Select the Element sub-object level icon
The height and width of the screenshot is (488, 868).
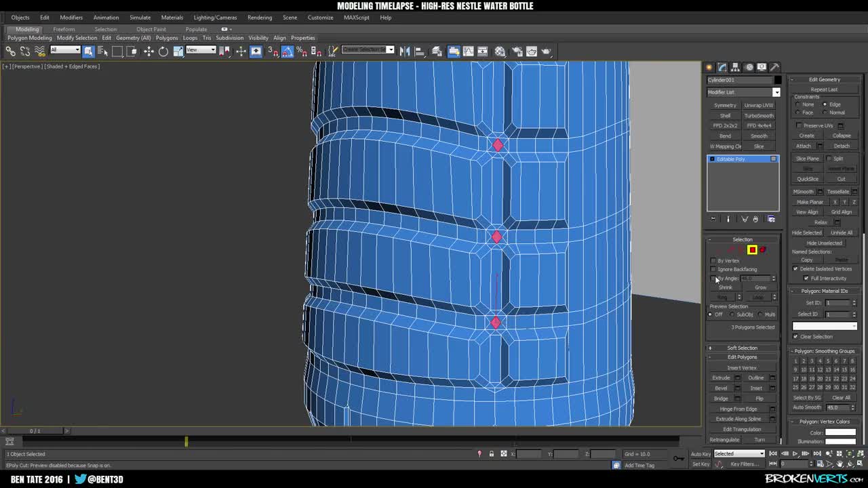pos(763,250)
